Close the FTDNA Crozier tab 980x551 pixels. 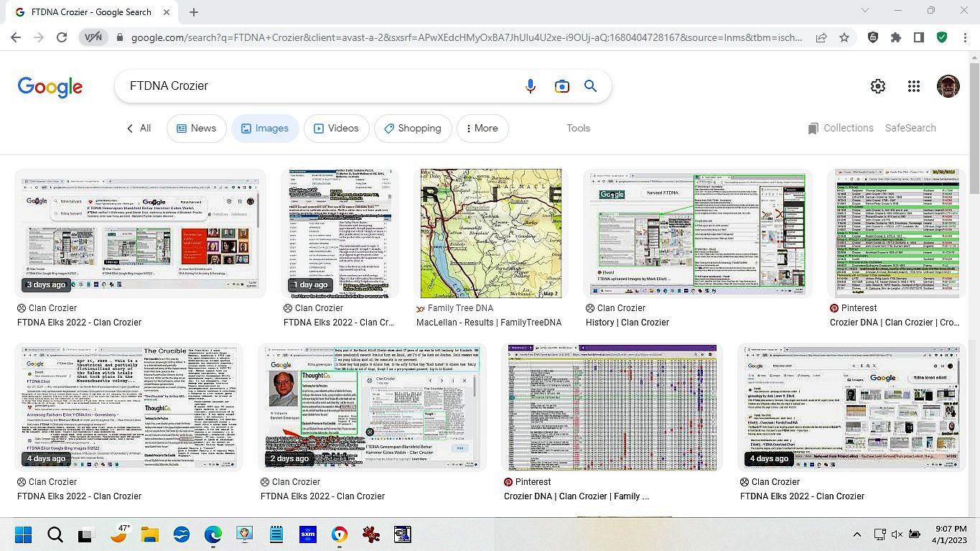coord(167,12)
